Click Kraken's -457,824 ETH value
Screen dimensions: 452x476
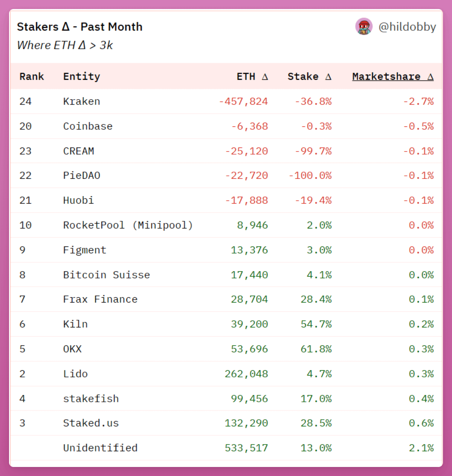click(243, 101)
